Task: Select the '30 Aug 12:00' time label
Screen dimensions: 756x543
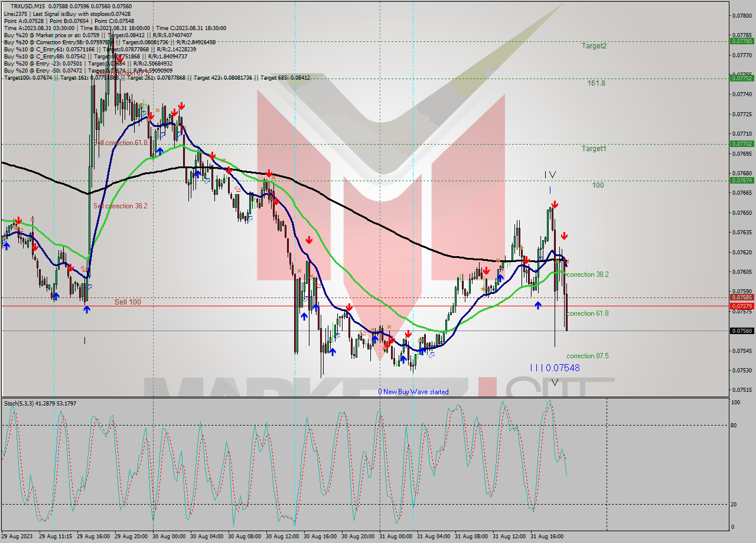Action: pos(282,537)
